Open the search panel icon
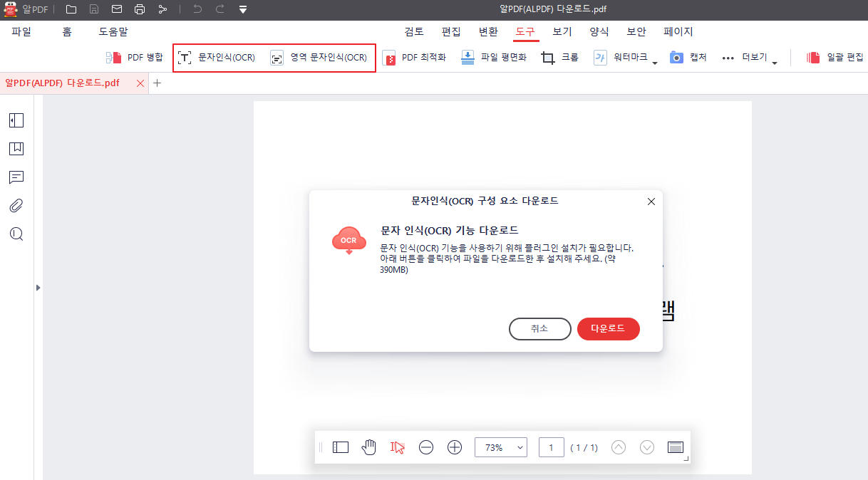The width and height of the screenshot is (868, 480). pos(16,234)
